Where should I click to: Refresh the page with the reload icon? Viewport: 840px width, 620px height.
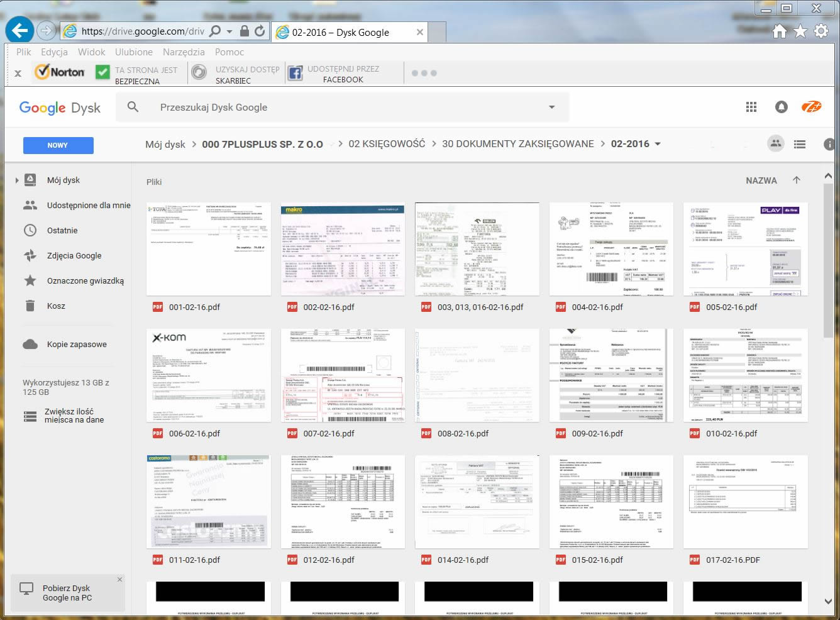(x=260, y=31)
